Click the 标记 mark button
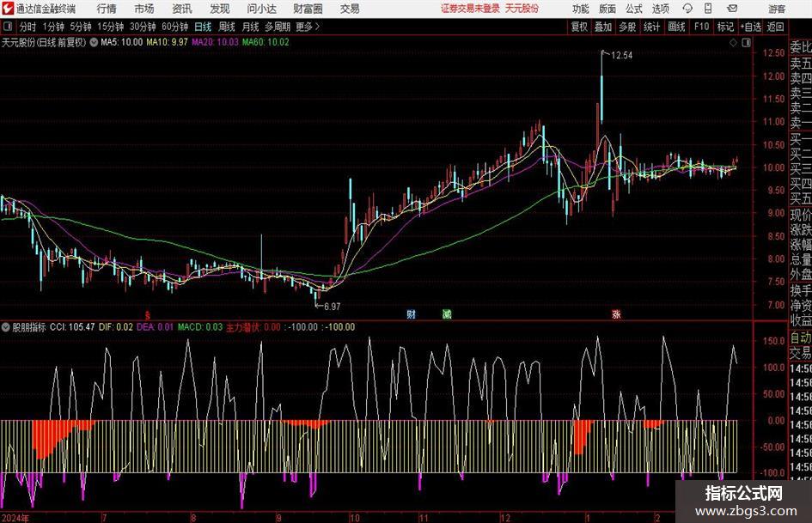 (725, 27)
